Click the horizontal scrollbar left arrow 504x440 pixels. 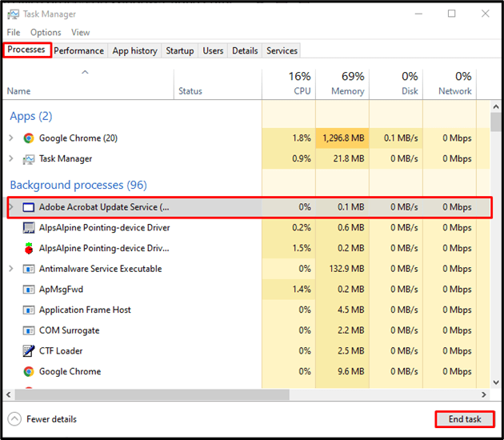[8, 394]
